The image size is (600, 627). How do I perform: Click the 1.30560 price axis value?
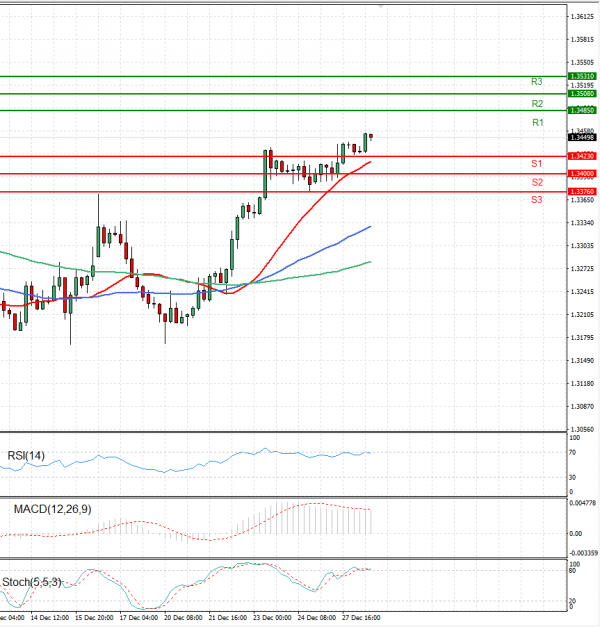(582, 429)
